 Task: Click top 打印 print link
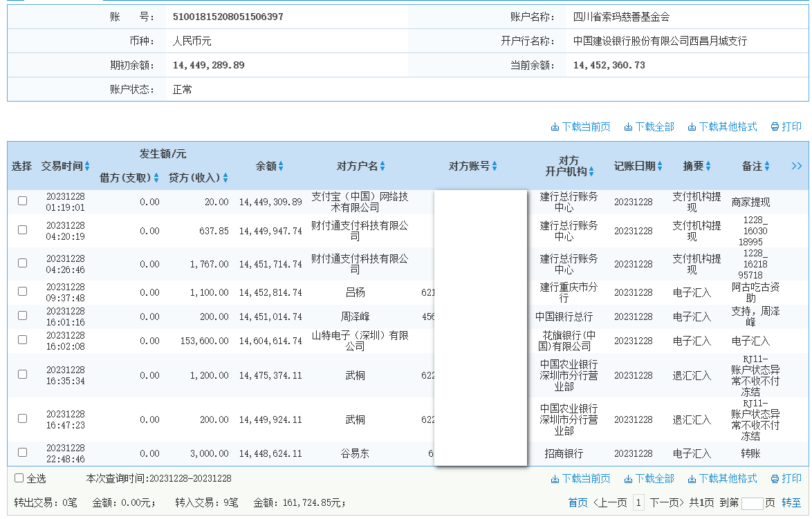tap(786, 126)
